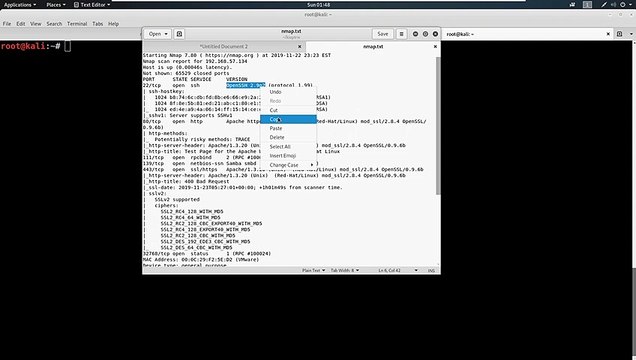Choose Delete from the context menu
Image resolution: width=636 pixels, height=360 pixels.
point(288,137)
